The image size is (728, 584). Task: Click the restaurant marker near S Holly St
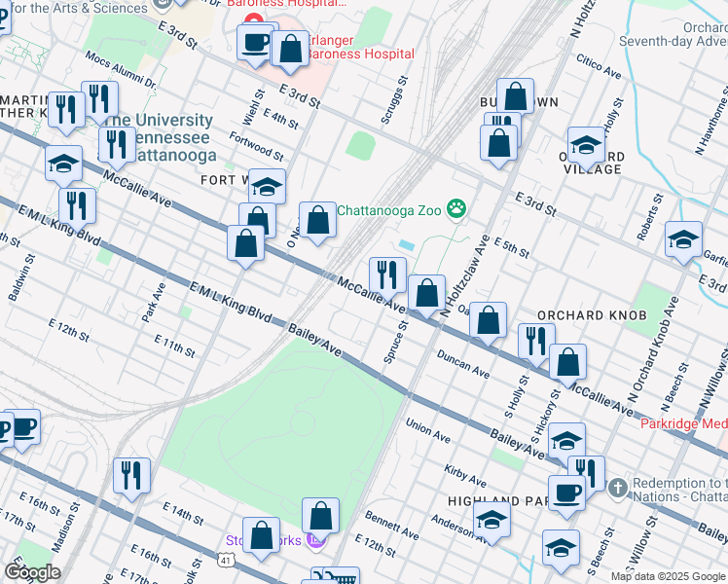pos(536,345)
